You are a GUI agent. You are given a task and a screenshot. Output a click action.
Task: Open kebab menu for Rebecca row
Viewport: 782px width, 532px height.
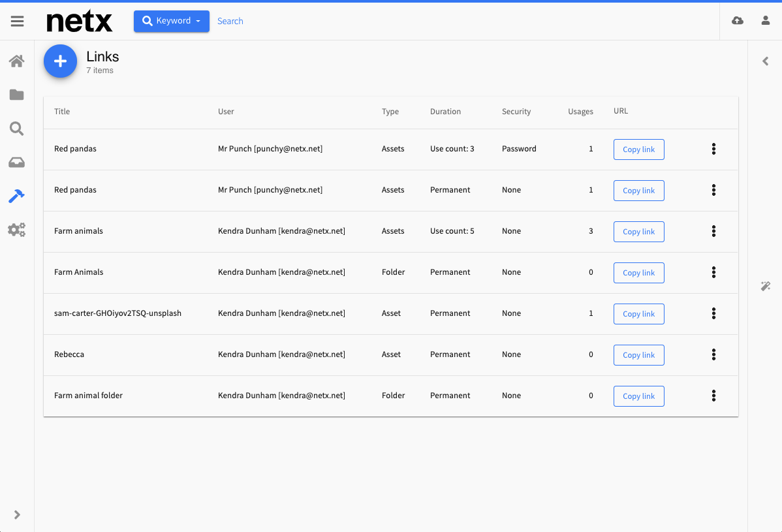tap(713, 354)
